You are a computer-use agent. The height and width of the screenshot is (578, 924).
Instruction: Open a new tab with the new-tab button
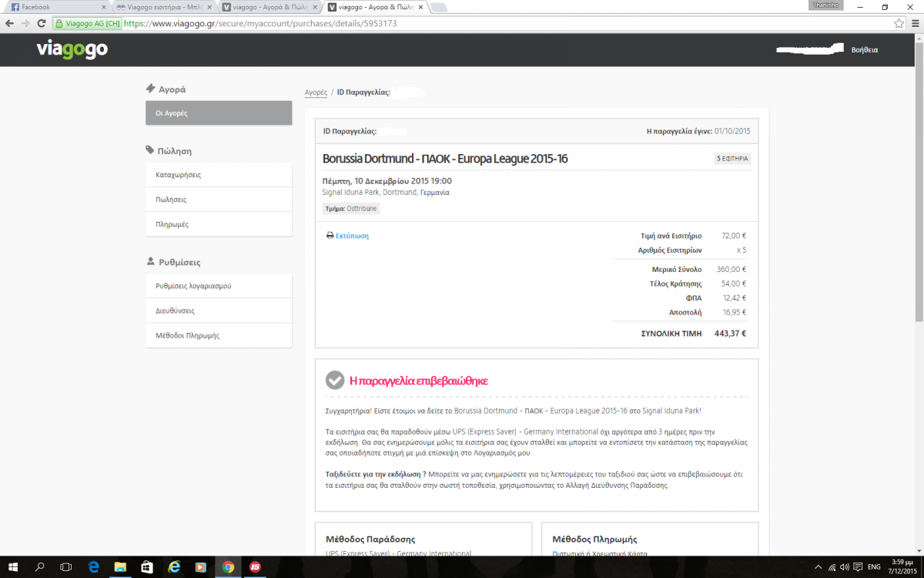(439, 7)
